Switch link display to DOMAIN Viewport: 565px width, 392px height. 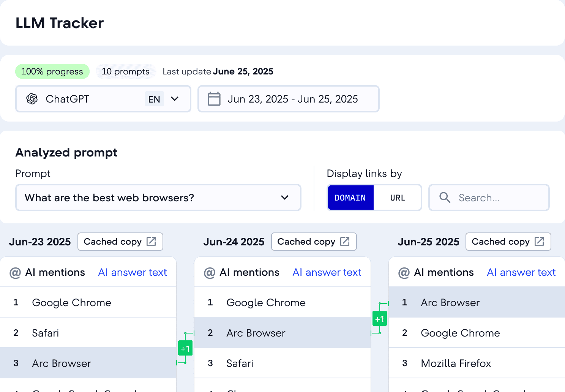tap(350, 198)
